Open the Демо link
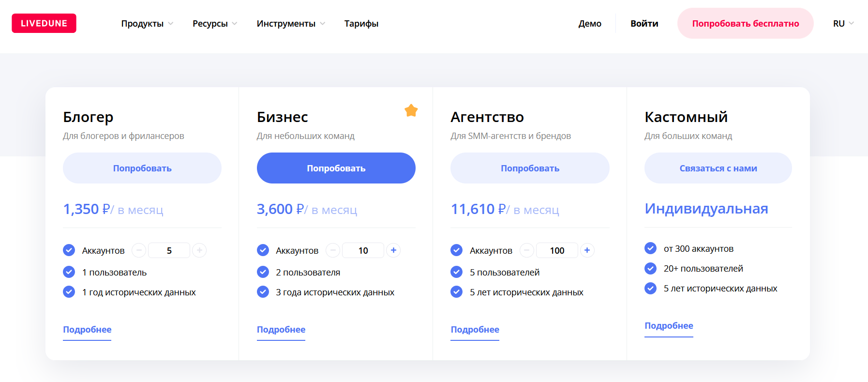868x382 pixels. click(x=590, y=24)
